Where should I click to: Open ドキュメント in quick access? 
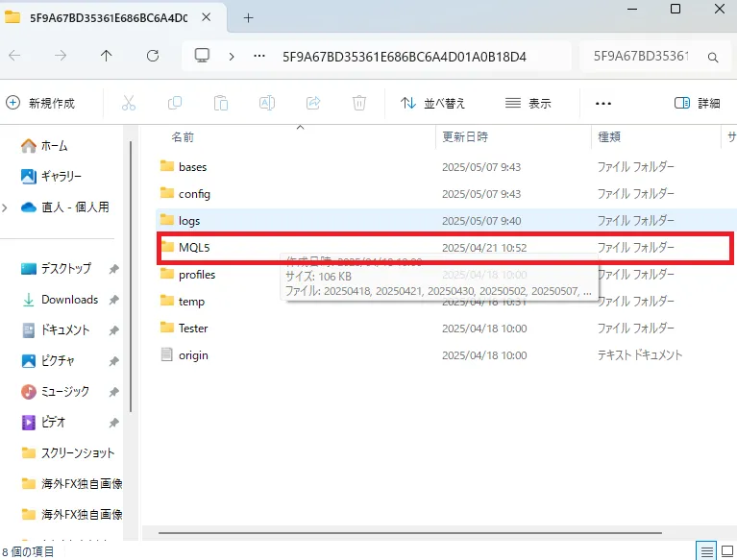click(56, 329)
